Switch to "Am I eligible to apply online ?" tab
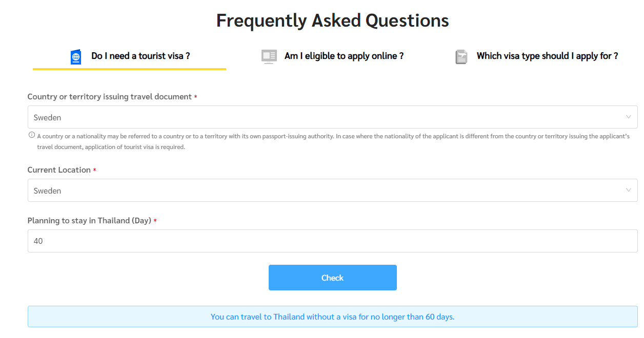 point(344,56)
